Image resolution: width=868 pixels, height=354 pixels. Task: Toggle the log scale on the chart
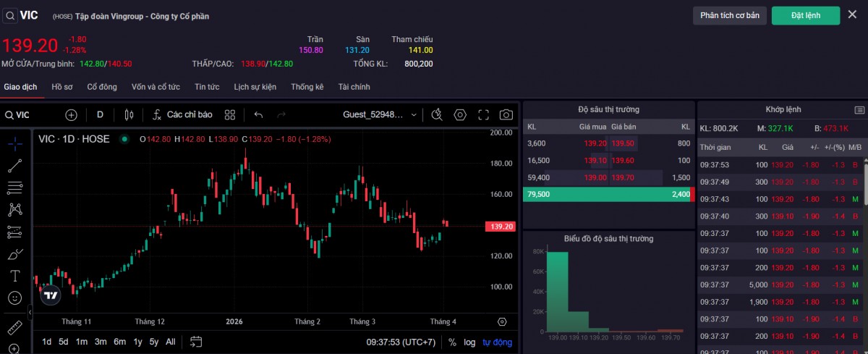469,342
